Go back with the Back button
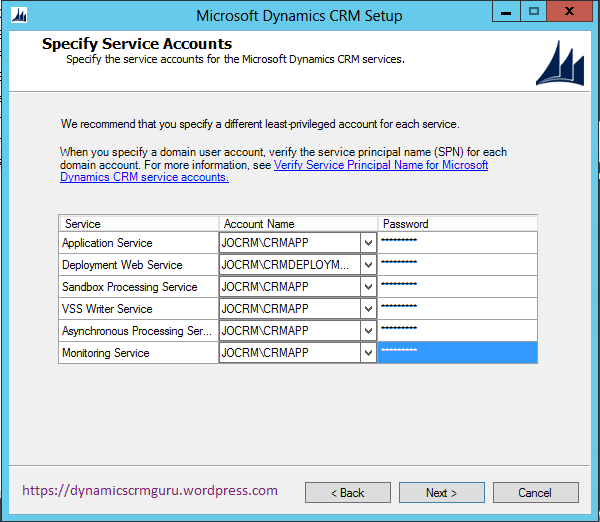Image resolution: width=600 pixels, height=522 pixels. point(348,493)
